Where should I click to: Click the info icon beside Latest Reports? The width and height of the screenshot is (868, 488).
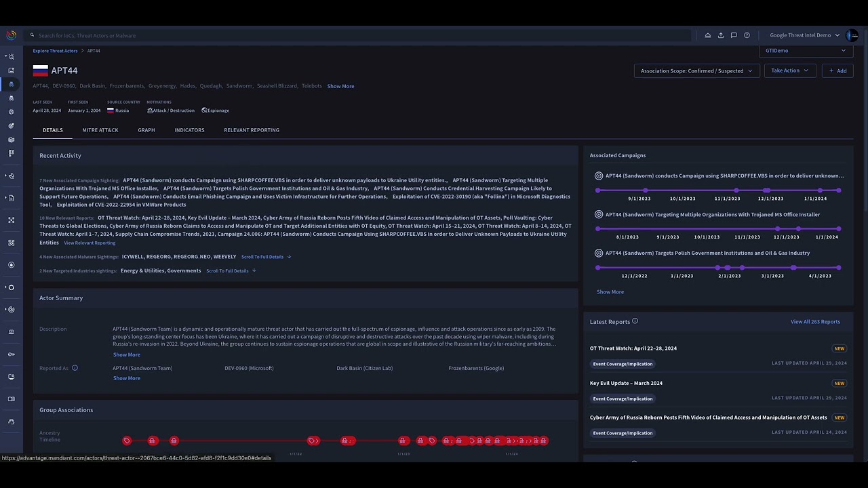635,321
